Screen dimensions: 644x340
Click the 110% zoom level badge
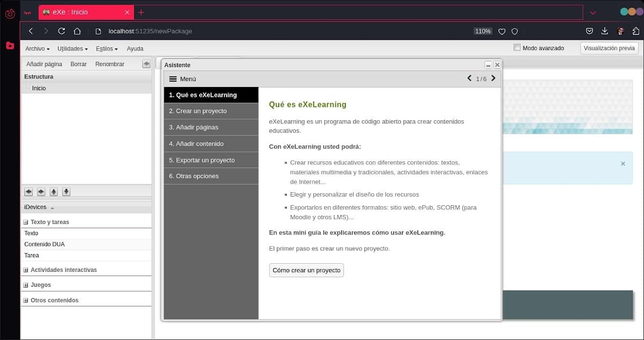pyautogui.click(x=483, y=31)
